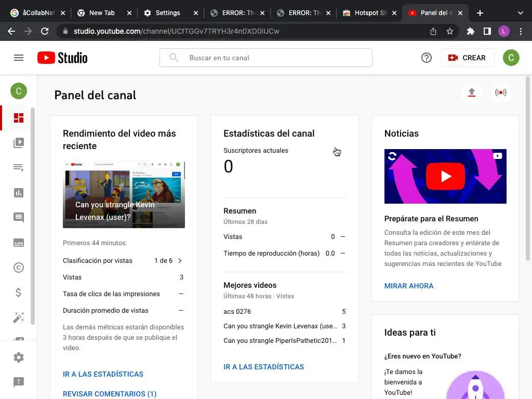Click the share page icon in address bar
The image size is (532, 399).
433,32
